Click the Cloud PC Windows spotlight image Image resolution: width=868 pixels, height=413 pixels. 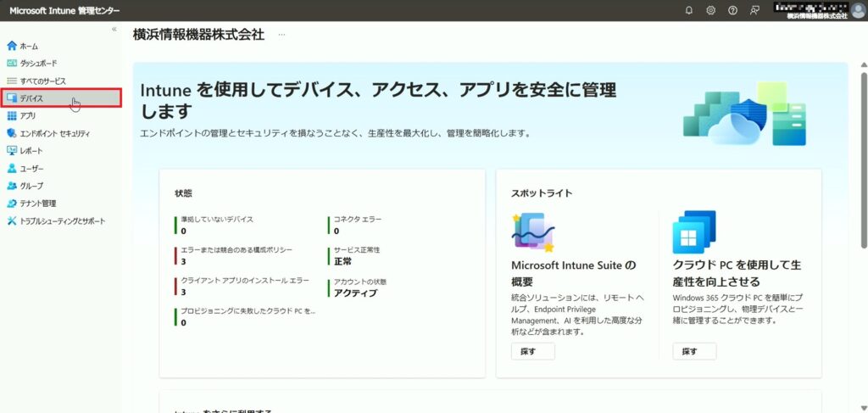coord(694,232)
